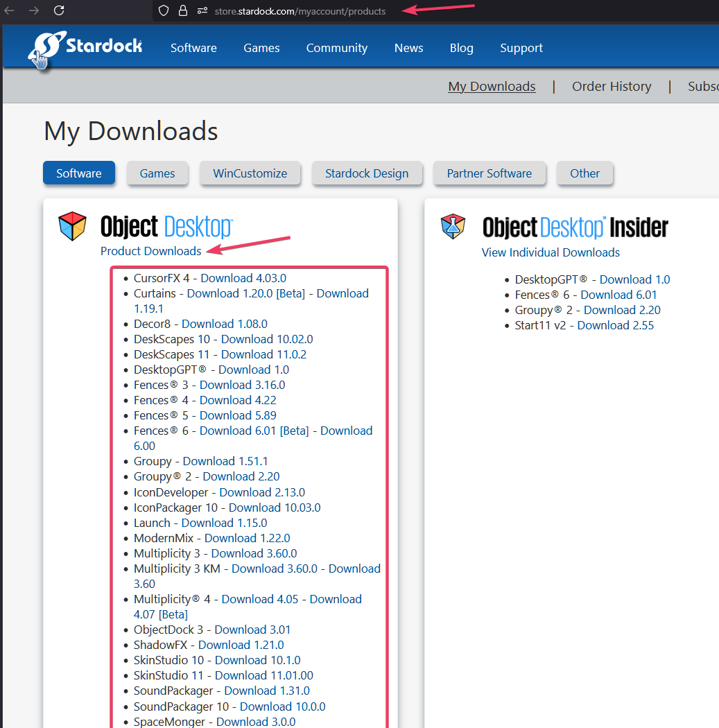Click View Individual Downloads link
Viewport: 719px width, 728px height.
click(551, 252)
